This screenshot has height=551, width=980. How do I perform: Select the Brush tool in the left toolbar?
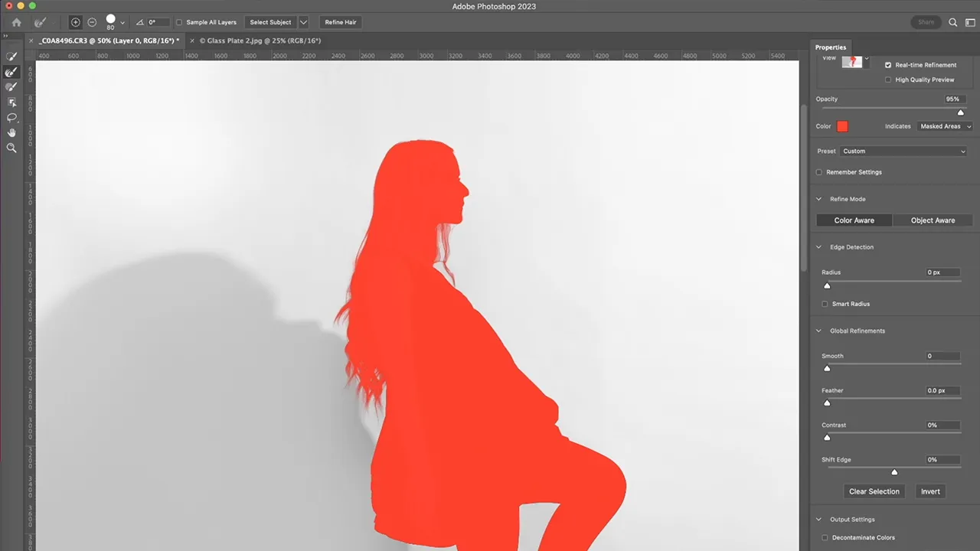point(11,87)
